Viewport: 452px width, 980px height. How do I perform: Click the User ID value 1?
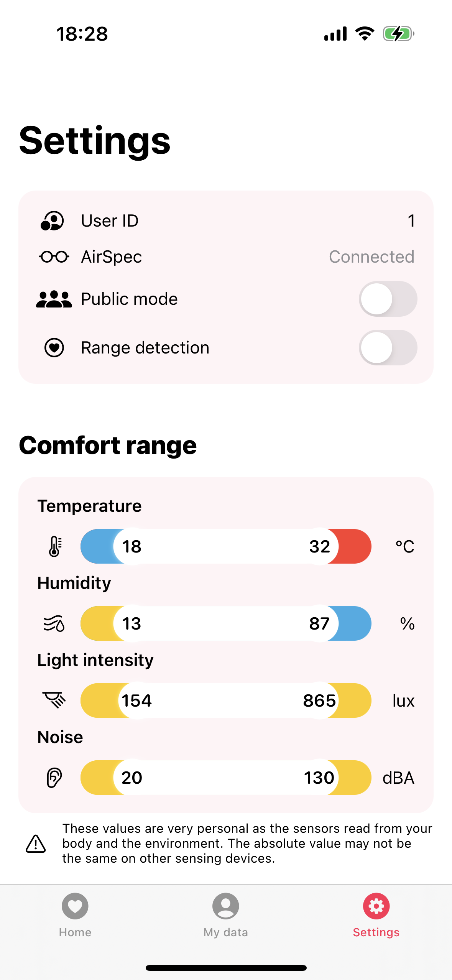point(411,220)
